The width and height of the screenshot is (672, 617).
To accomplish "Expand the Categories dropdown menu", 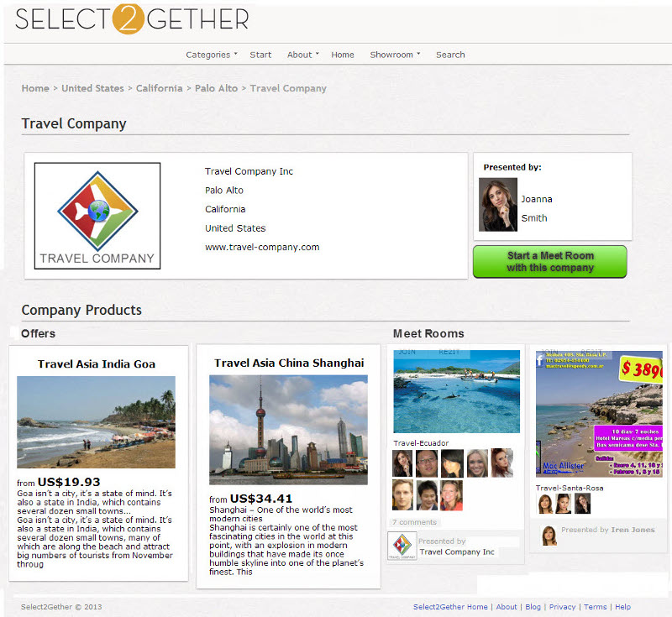I will click(212, 55).
